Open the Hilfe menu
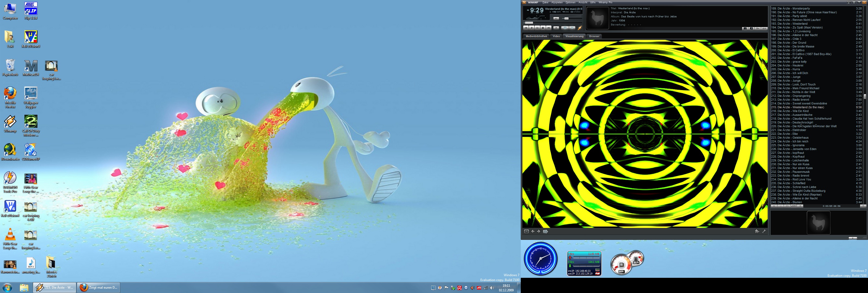The height and width of the screenshot is (293, 868). tap(593, 2)
